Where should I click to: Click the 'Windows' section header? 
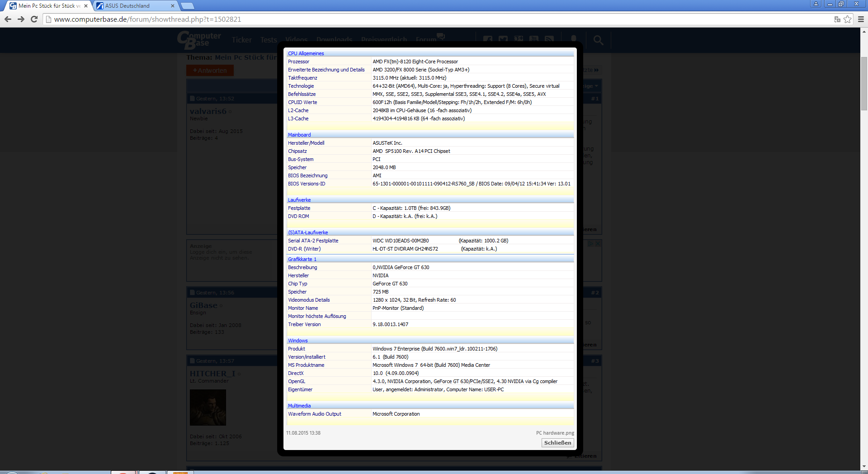pyautogui.click(x=297, y=341)
